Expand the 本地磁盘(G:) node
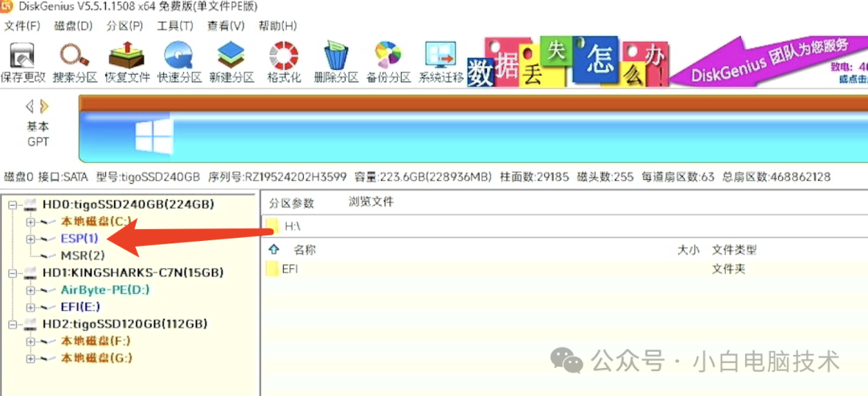The image size is (868, 396). coord(31,358)
